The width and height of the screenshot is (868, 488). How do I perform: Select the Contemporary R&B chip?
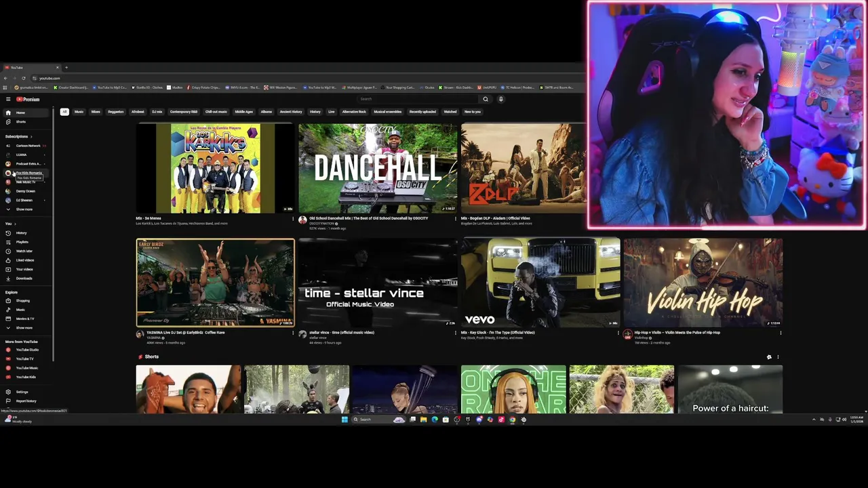(184, 112)
